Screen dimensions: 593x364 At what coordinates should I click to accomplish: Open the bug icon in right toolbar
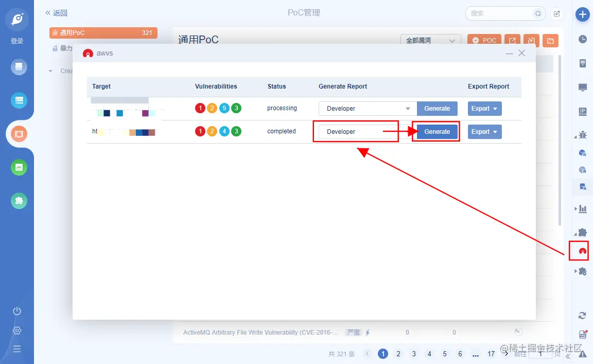582,135
